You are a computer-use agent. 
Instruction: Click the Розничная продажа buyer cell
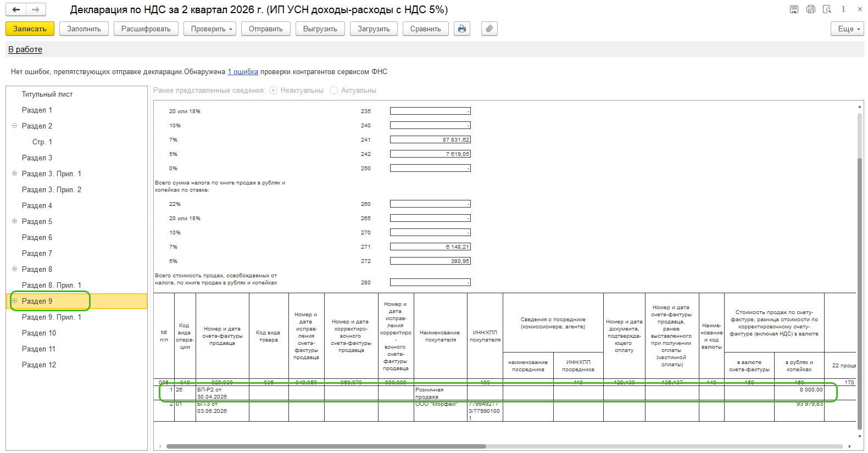point(441,393)
